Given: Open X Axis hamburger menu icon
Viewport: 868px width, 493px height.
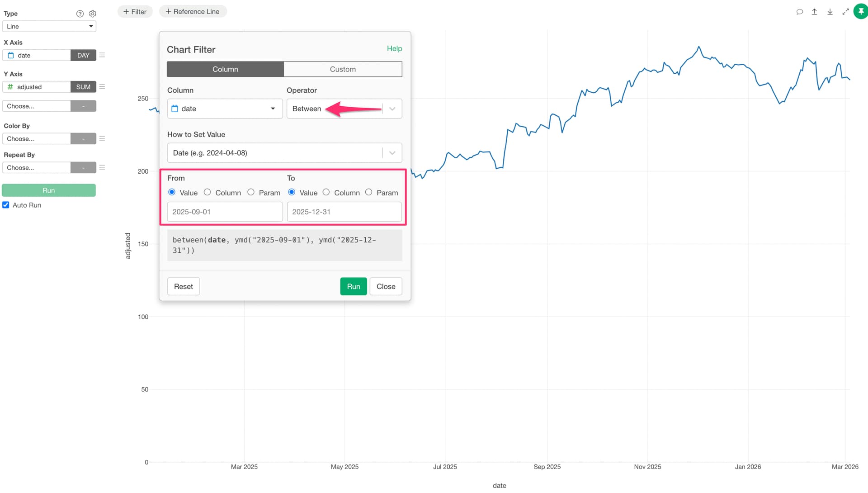Looking at the screenshot, I should click(102, 55).
